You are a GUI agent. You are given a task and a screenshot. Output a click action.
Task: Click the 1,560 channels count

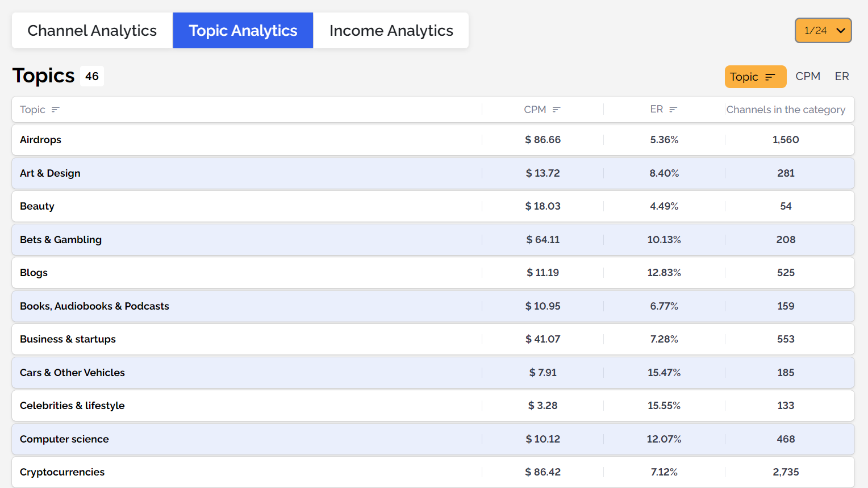786,140
